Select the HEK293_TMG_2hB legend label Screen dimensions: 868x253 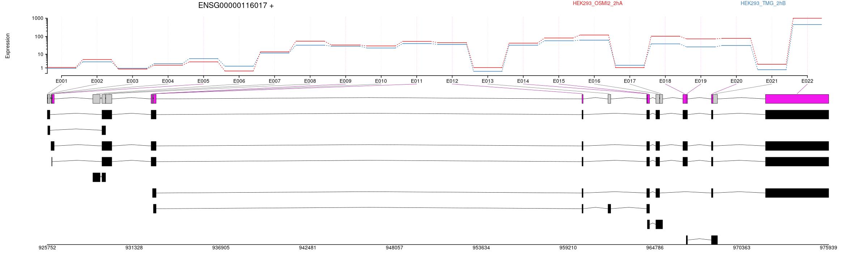763,3
